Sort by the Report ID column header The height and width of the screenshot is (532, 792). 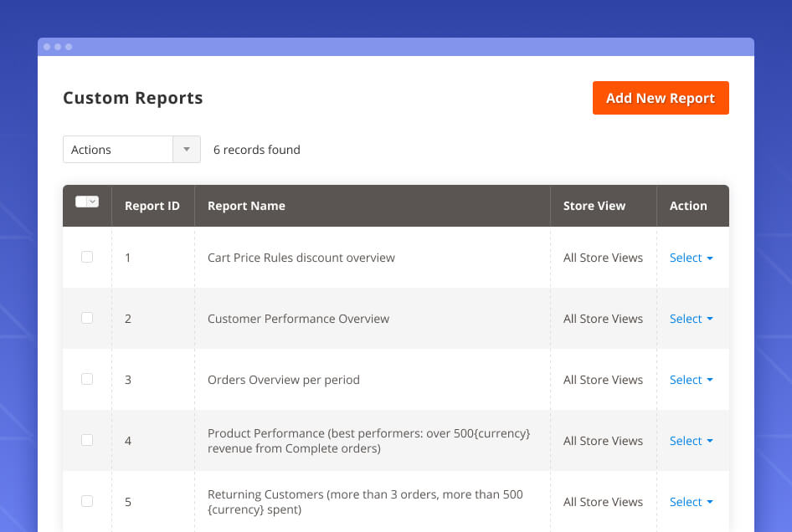click(x=152, y=206)
